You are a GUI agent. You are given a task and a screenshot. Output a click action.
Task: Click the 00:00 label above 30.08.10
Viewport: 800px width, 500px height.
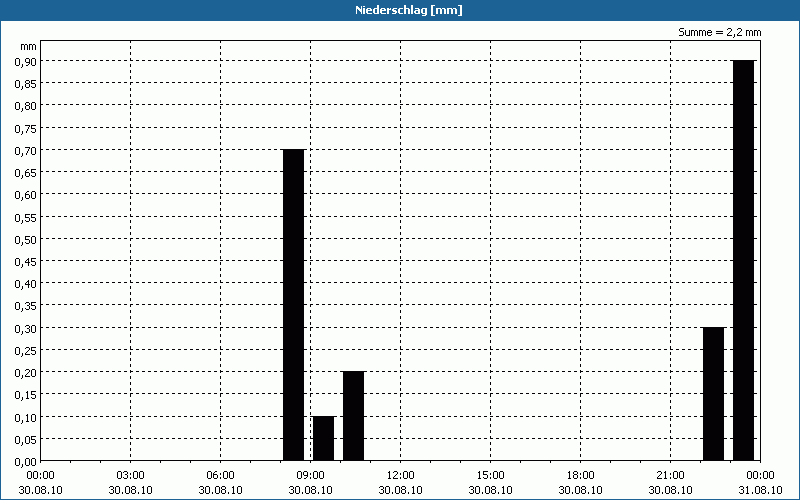40,476
